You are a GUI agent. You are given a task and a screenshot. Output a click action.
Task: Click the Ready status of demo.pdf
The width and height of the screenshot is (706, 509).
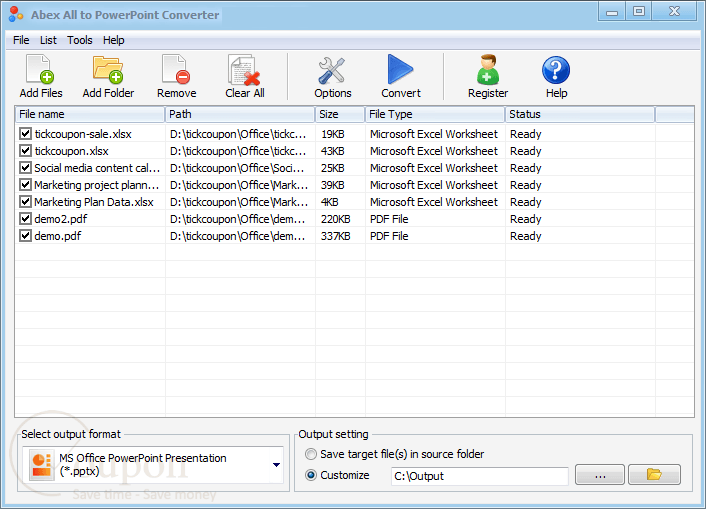coord(525,236)
